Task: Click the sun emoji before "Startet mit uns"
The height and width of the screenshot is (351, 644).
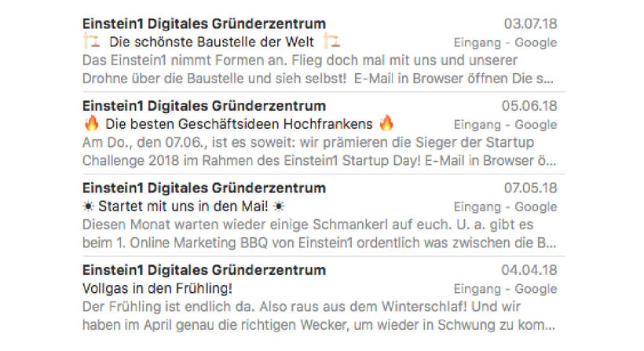Action: [87, 207]
